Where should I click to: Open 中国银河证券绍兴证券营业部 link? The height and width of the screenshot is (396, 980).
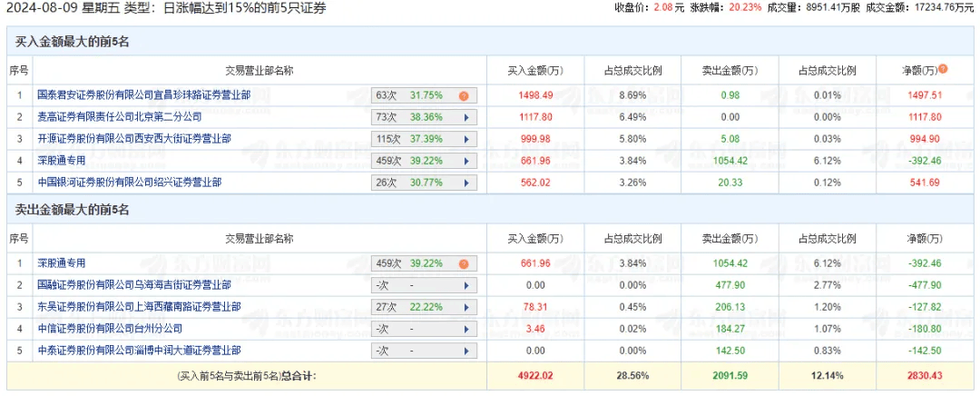pyautogui.click(x=129, y=183)
